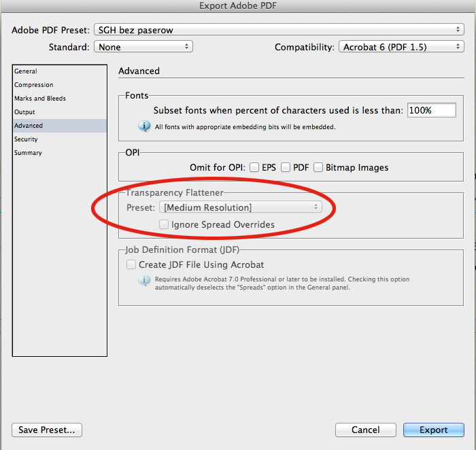Open the Adobe PDF Preset dropdown
Viewport: 476px width, 450px height.
pyautogui.click(x=279, y=30)
